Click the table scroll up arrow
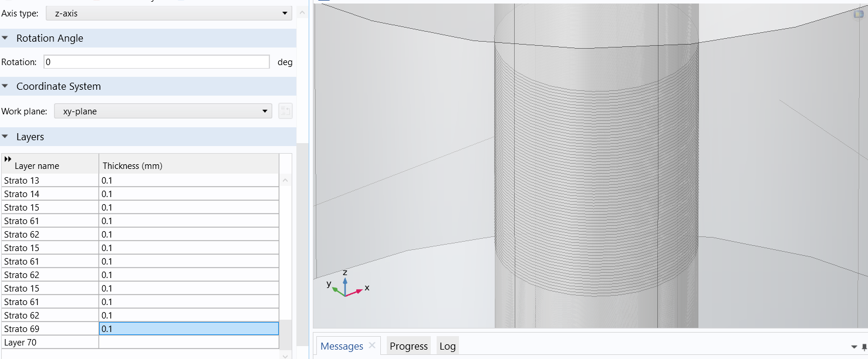Screen dimensions: 868x359 pos(285,180)
